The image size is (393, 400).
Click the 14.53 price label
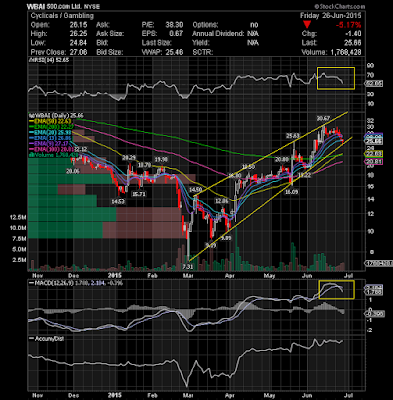(x=118, y=201)
